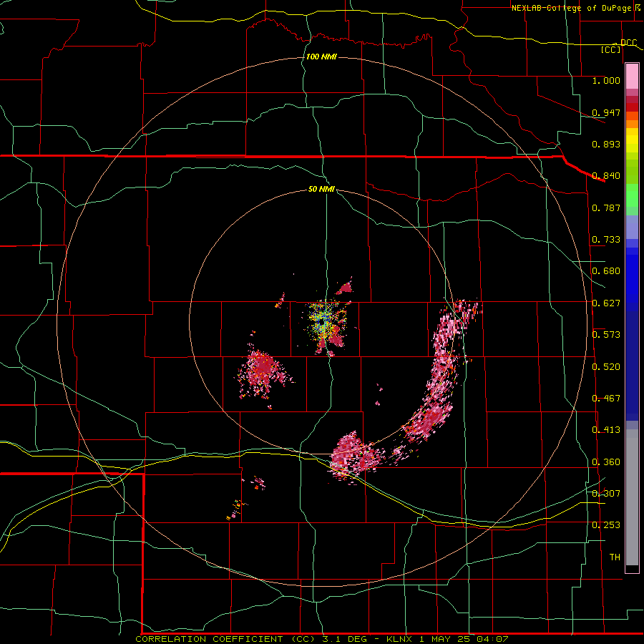This screenshot has width=644, height=644.
Task: Click the 0.360 color scale value
Action: (606, 462)
